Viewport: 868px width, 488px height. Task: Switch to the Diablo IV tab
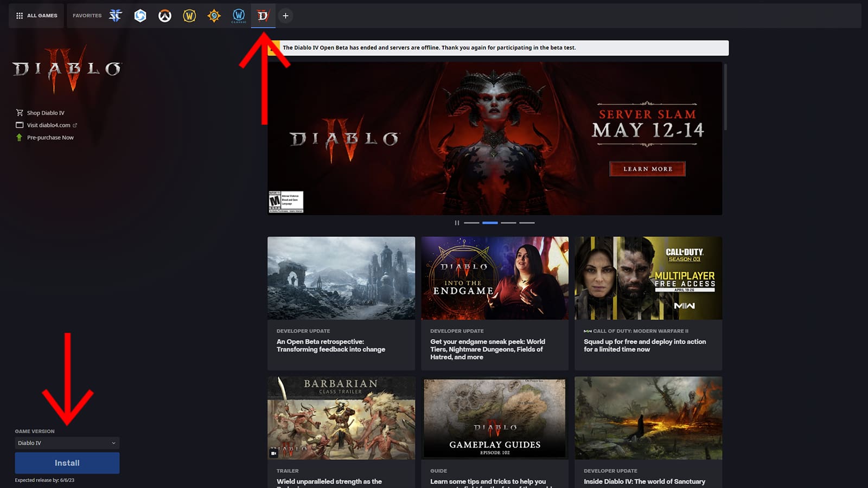tap(263, 15)
